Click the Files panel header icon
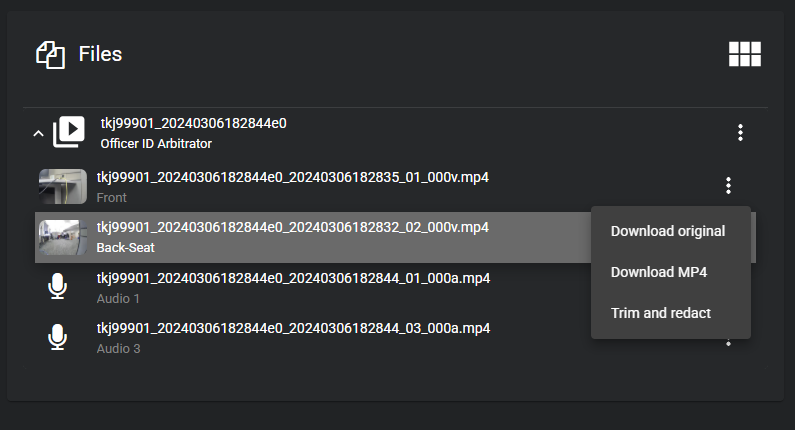Viewport: 795px width, 430px height. pyautogui.click(x=50, y=54)
